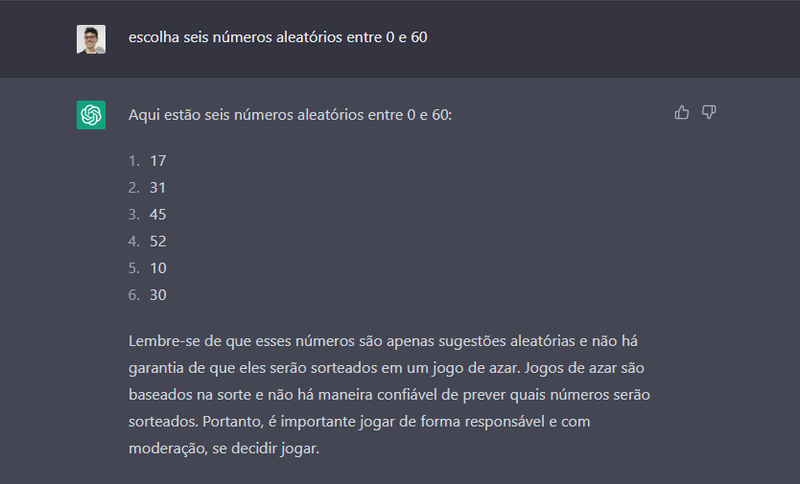Screen dimensions: 800x484
Task: Click the list index '1.' marker
Action: pos(134,161)
